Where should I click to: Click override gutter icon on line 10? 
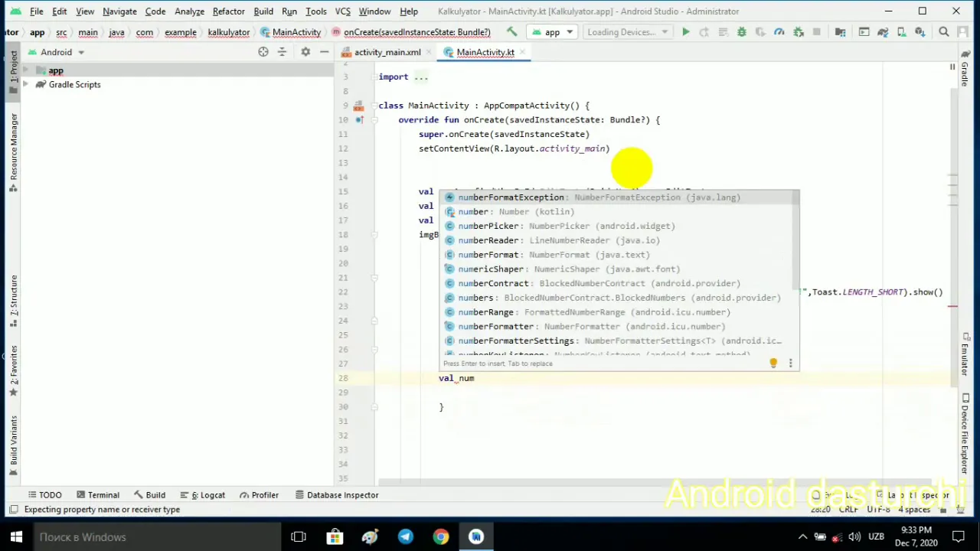click(x=358, y=120)
